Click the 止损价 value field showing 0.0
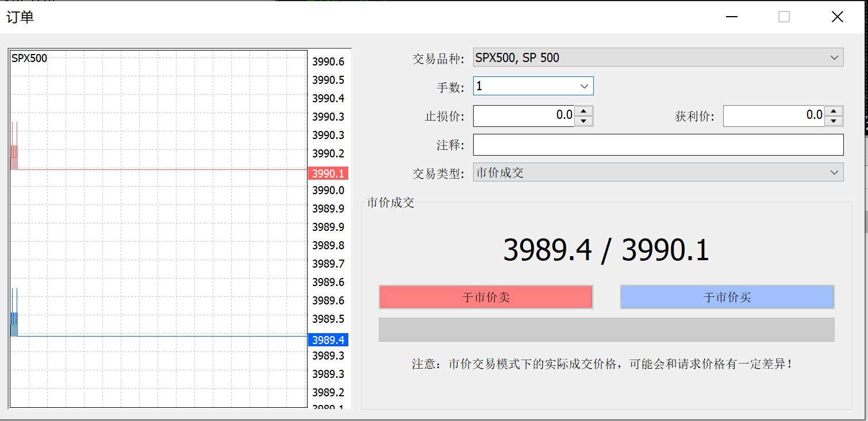 tap(523, 116)
